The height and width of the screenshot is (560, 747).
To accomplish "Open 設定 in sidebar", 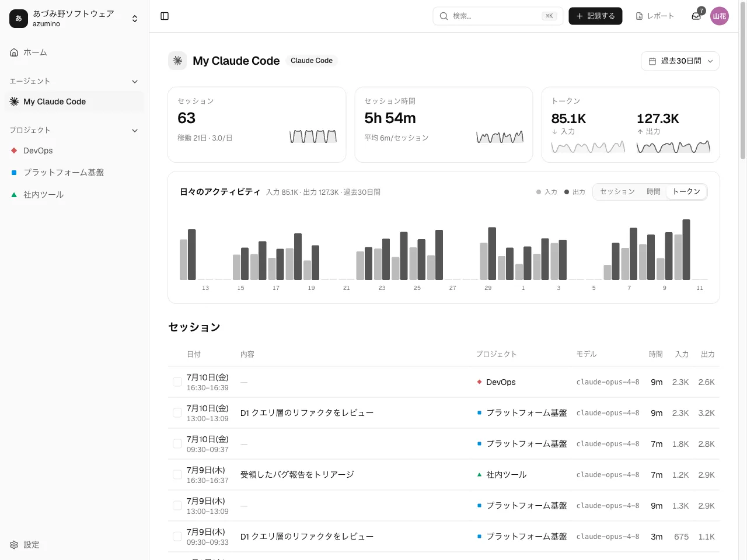I will coord(75,545).
